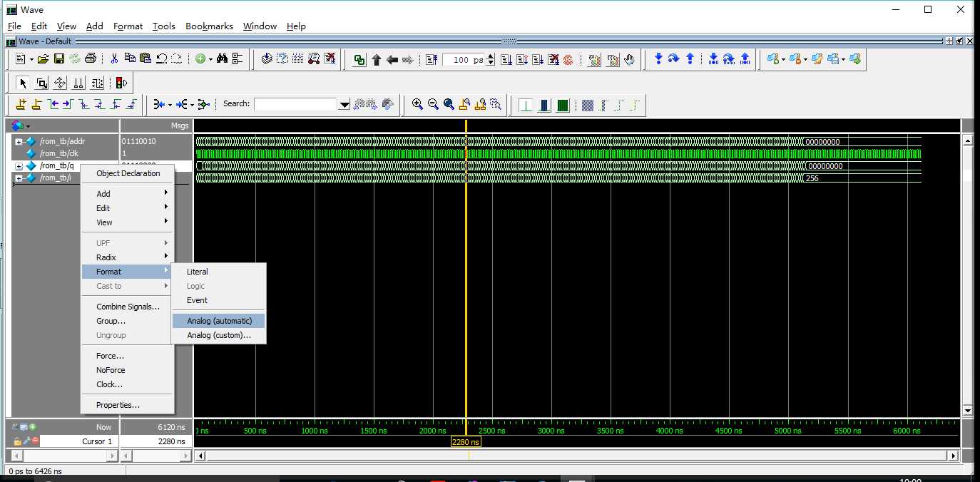Open the dropdown arrow next to New file icon
Viewport: 980px width, 482px height.
click(31, 59)
